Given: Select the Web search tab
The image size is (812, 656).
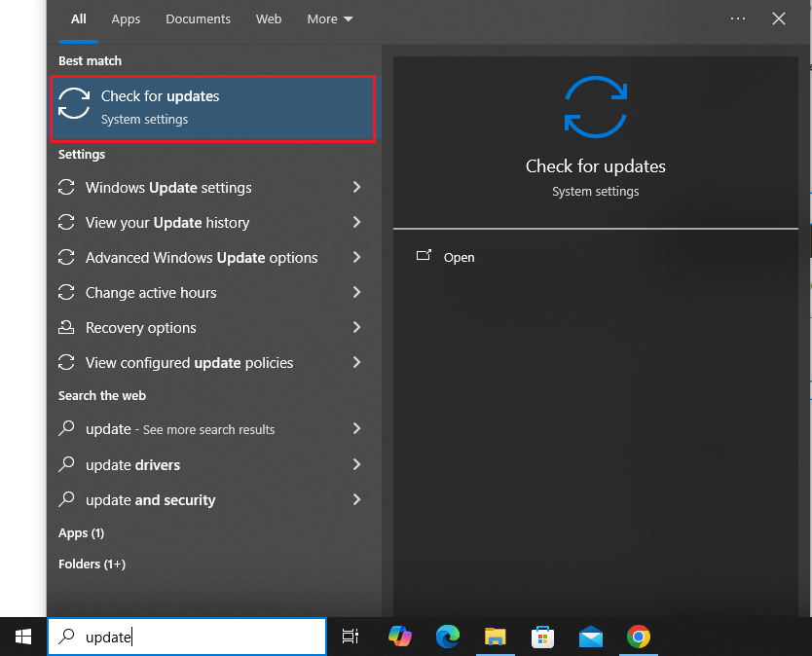Looking at the screenshot, I should click(x=269, y=19).
